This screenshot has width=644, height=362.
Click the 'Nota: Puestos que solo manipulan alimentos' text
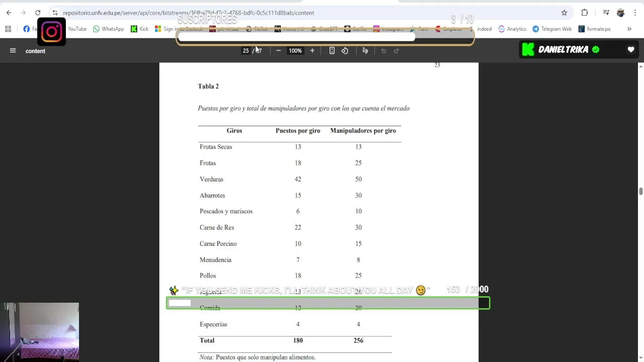tap(257, 357)
